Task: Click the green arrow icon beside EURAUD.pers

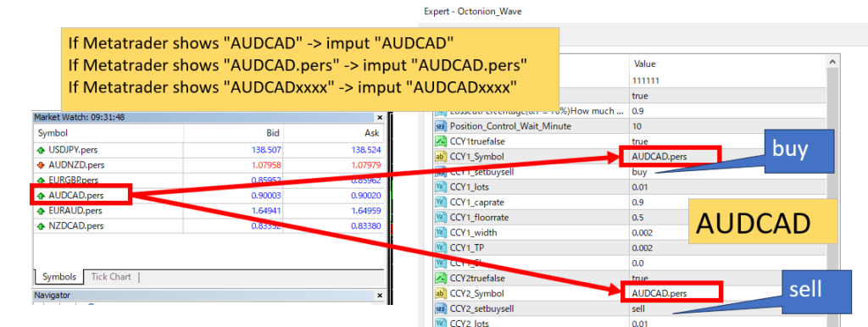Action: (x=41, y=211)
